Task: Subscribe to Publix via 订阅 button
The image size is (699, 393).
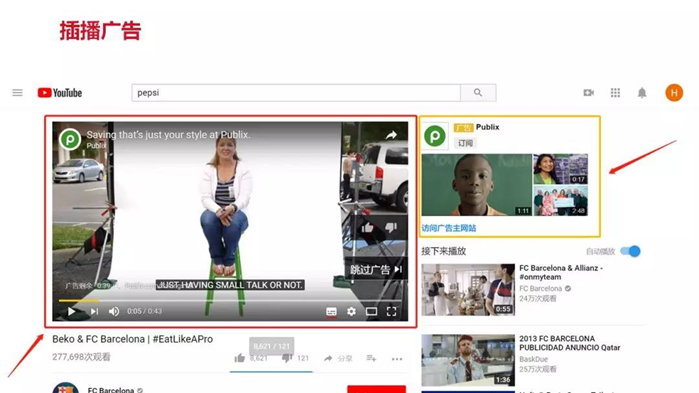Action: tap(465, 143)
